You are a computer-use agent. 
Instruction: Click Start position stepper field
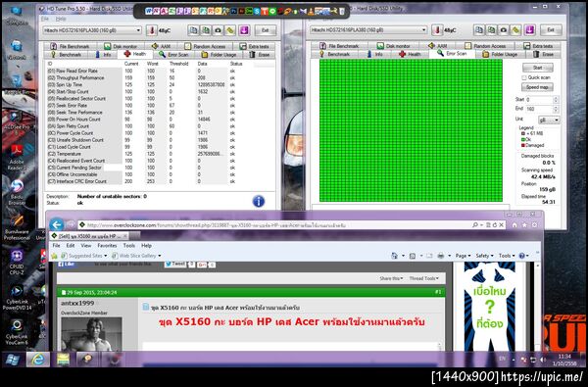(542, 100)
